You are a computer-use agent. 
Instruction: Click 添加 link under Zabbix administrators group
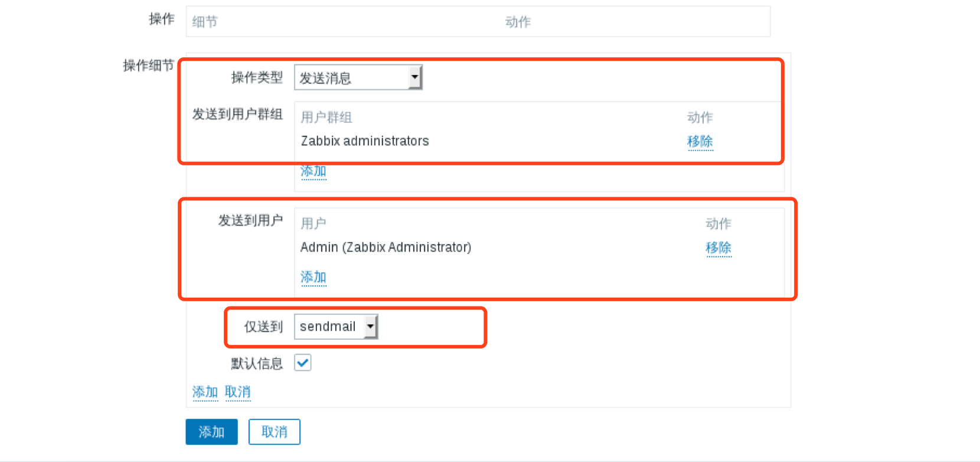pos(313,171)
